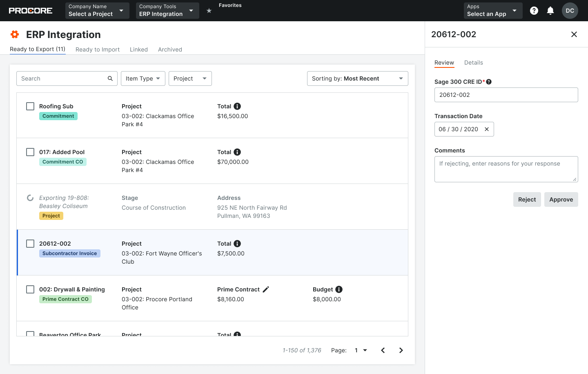Image resolution: width=588 pixels, height=374 pixels.
Task: Open the help question mark icon
Action: [x=534, y=11]
